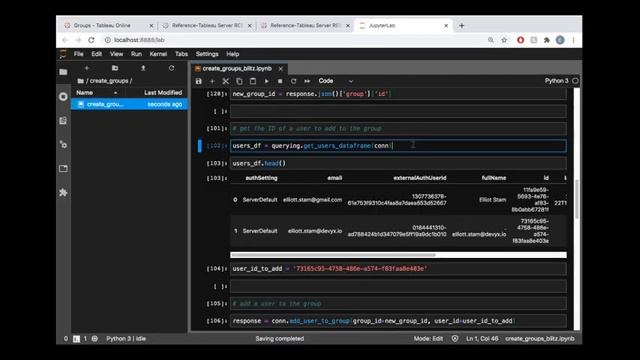Click the authSetting column header
Viewport: 640px width, 360px height.
261,178
